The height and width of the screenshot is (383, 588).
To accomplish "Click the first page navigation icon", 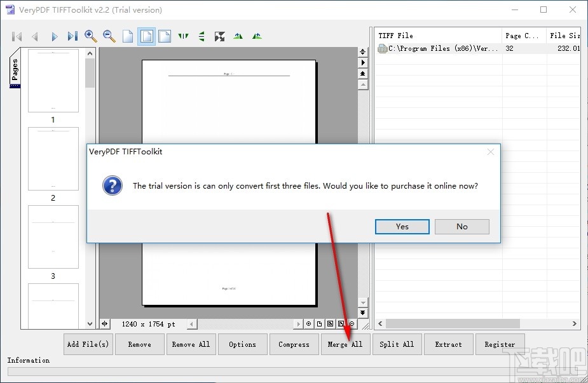I will (x=17, y=36).
